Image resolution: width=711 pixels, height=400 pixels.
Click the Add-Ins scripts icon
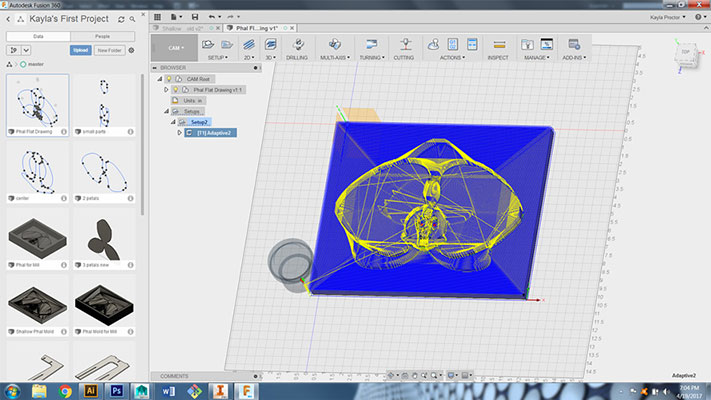click(574, 44)
